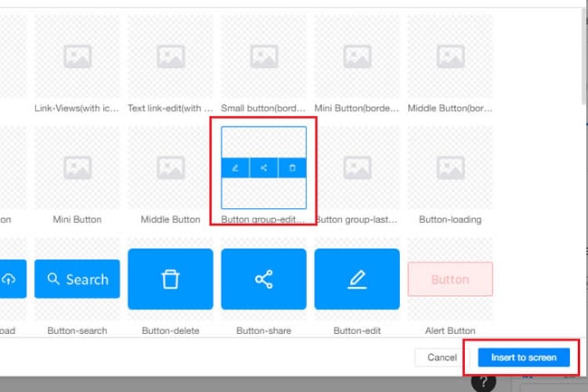588x392 pixels.
Task: Click the Button-search label
Action: click(x=77, y=330)
